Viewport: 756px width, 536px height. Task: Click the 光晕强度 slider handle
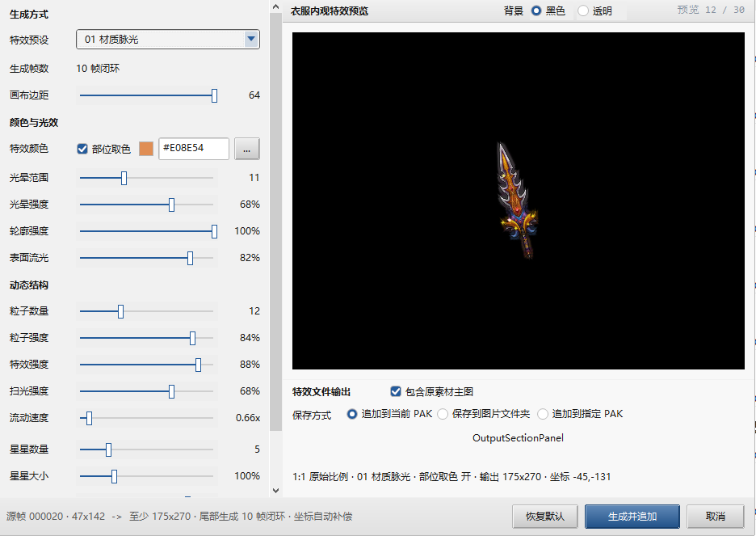click(172, 205)
